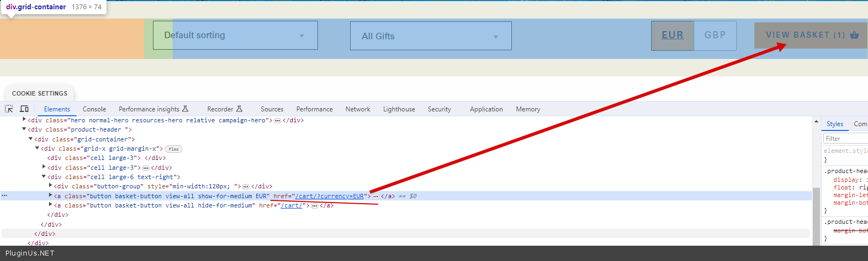Select the EUR currency toggle

(672, 35)
